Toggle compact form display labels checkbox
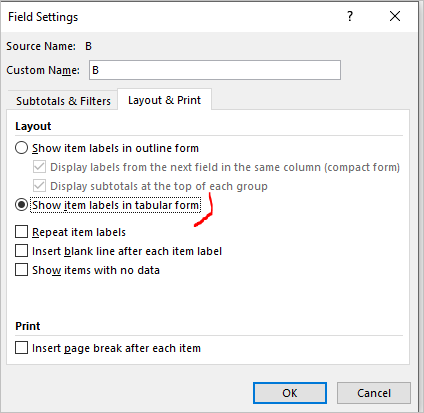Image resolution: width=424 pixels, height=413 pixels. [x=39, y=167]
